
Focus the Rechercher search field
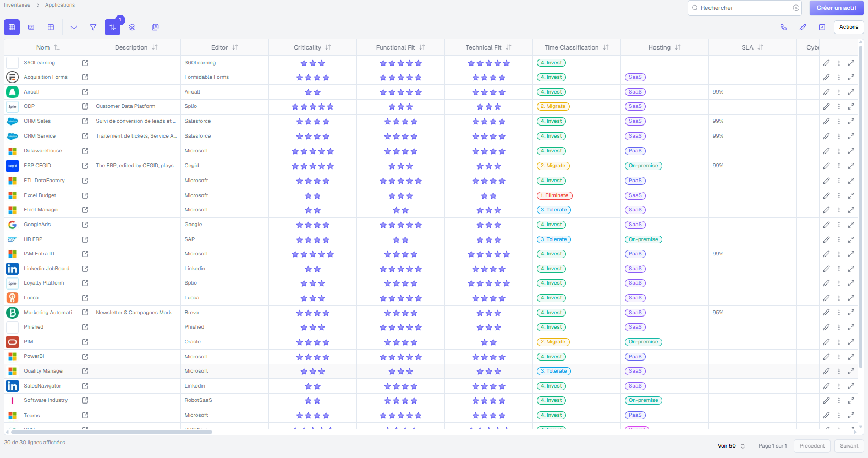pos(744,8)
